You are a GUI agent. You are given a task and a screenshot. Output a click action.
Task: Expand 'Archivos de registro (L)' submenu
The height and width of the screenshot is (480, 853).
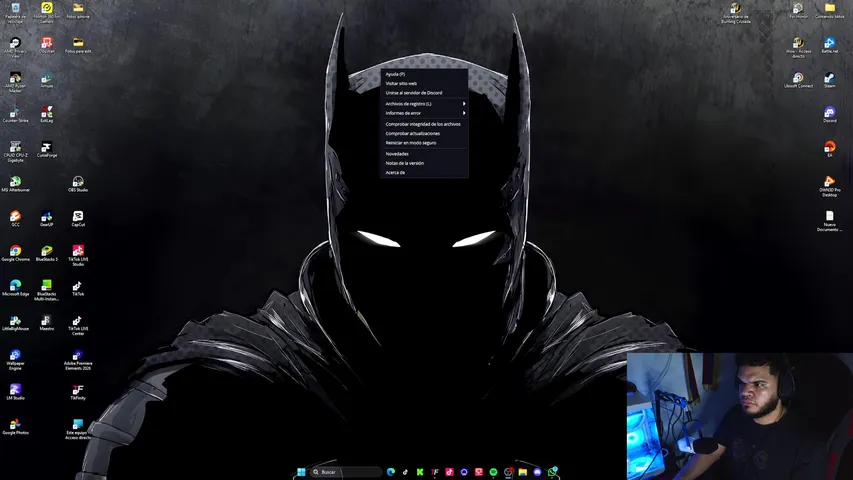424,103
